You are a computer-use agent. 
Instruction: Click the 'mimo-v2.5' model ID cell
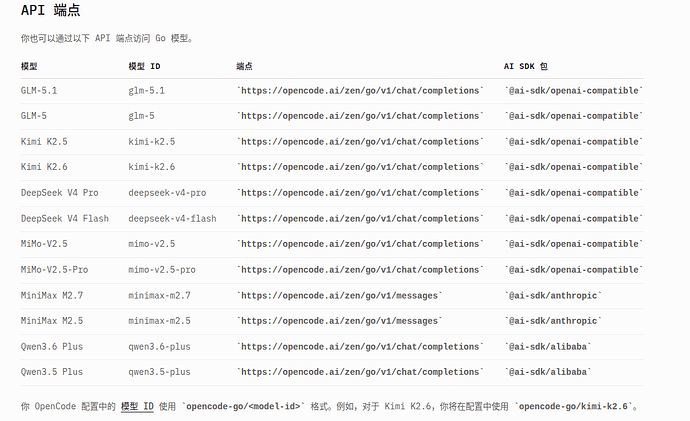[152, 244]
